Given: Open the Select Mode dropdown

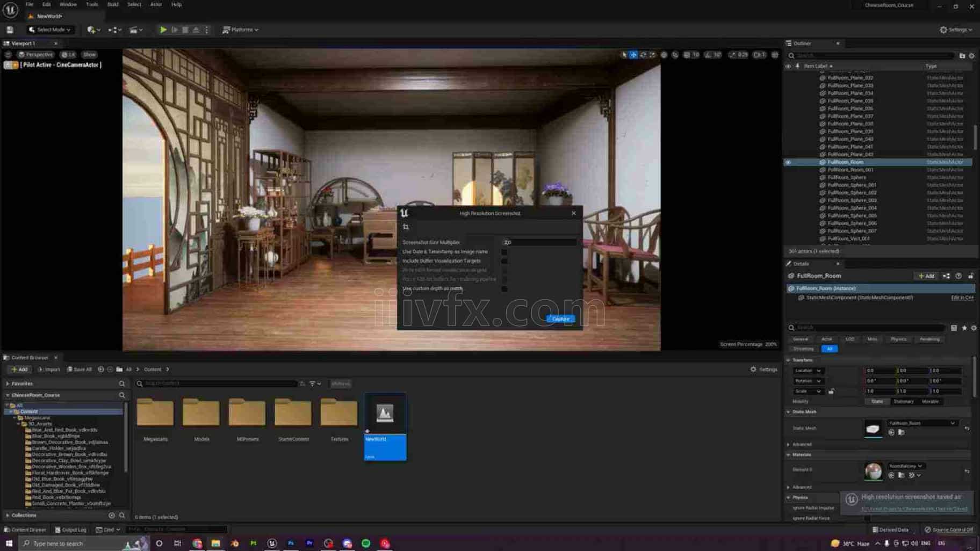Looking at the screenshot, I should pos(50,30).
